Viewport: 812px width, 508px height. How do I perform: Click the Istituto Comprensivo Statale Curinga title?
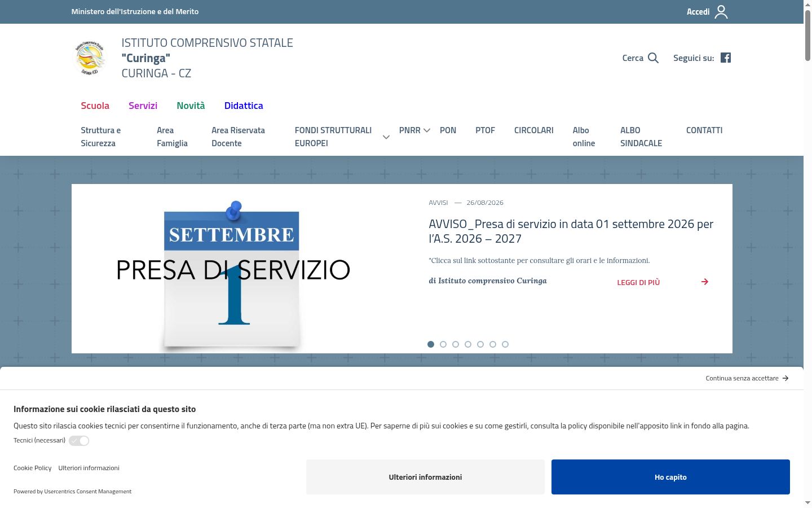click(x=207, y=58)
